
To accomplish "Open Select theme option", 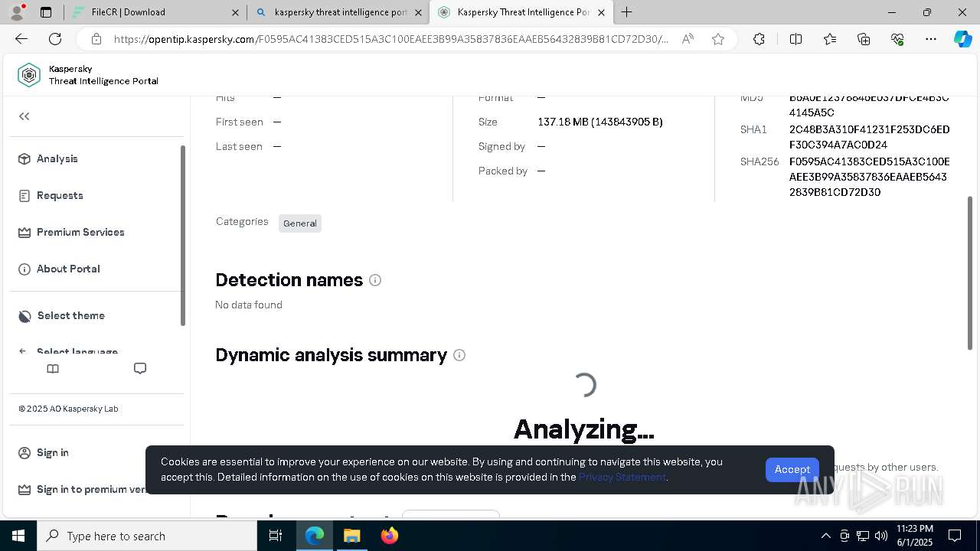I will coord(61,315).
